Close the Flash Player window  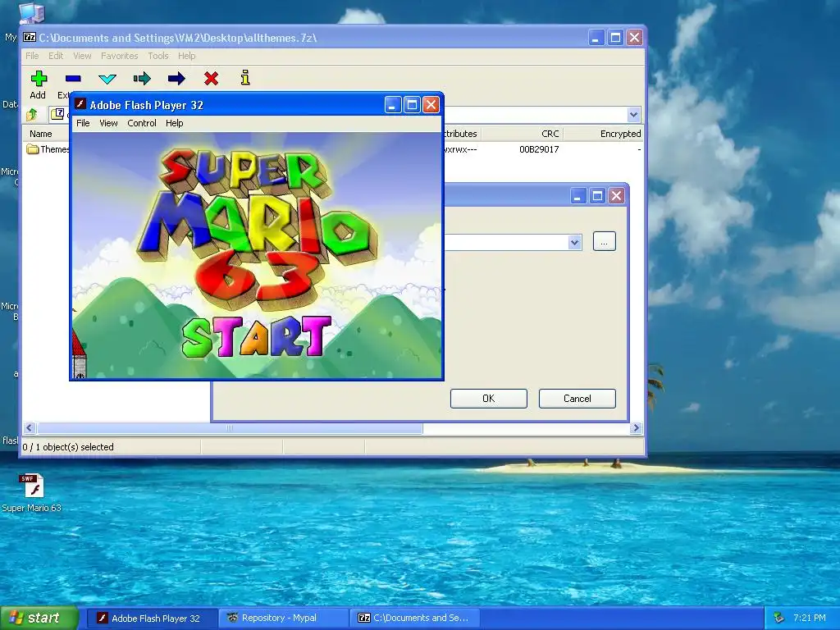coord(431,104)
